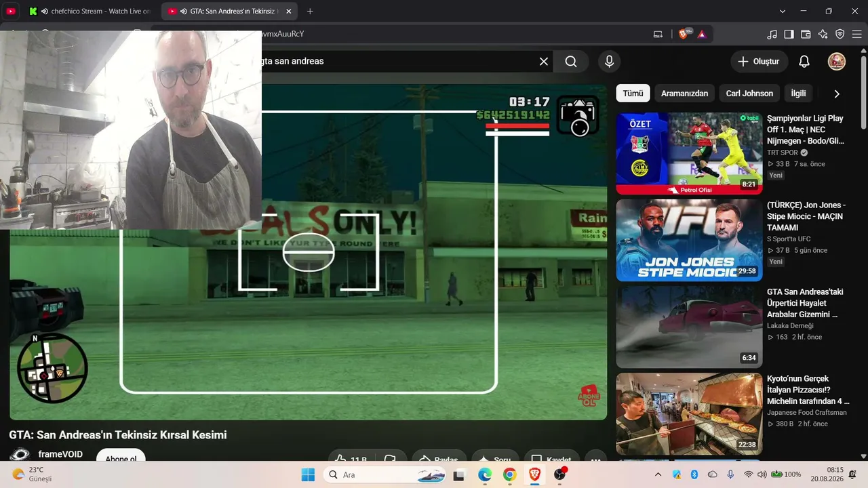Open the Brave playlist music note icon

(x=772, y=34)
